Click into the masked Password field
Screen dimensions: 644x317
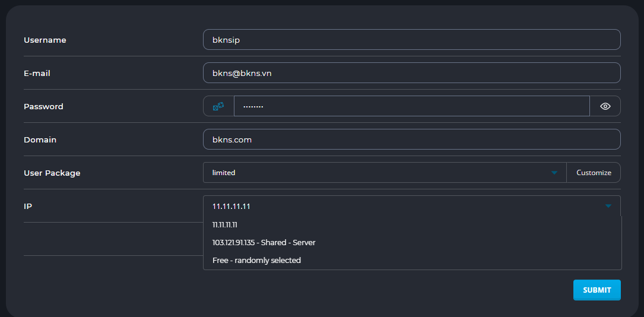pyautogui.click(x=411, y=106)
